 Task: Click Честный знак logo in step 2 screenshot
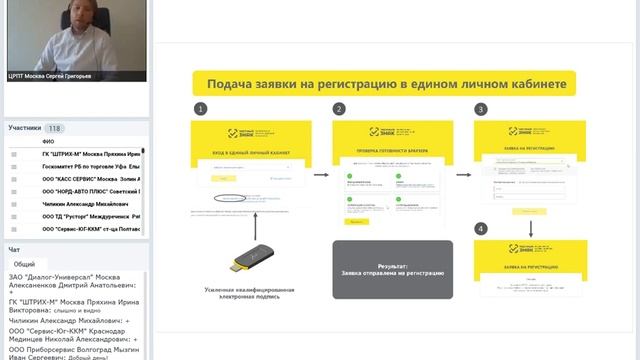click(x=392, y=131)
